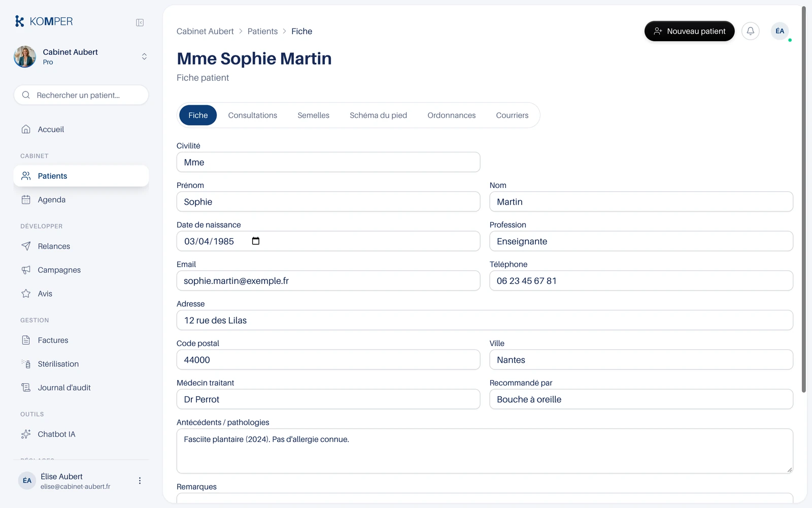Screen dimensions: 812x508
Task: Focus the Rechercher un patient search field
Action: (x=81, y=95)
